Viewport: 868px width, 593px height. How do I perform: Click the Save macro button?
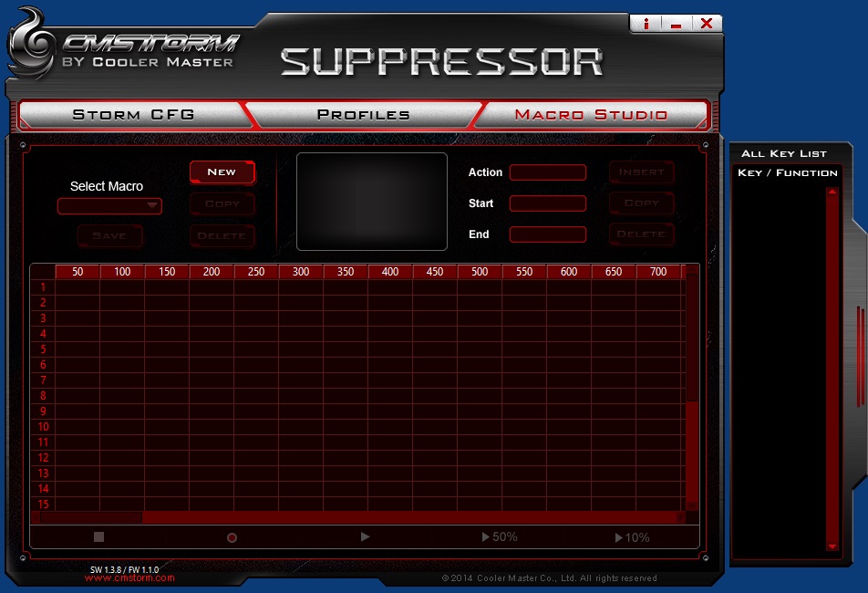pyautogui.click(x=110, y=236)
